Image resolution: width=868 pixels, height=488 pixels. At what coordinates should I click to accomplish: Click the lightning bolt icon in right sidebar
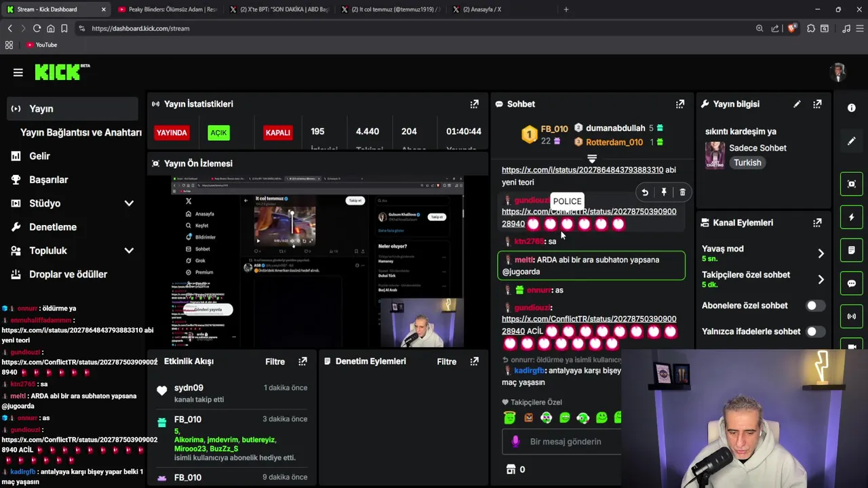coord(852,217)
